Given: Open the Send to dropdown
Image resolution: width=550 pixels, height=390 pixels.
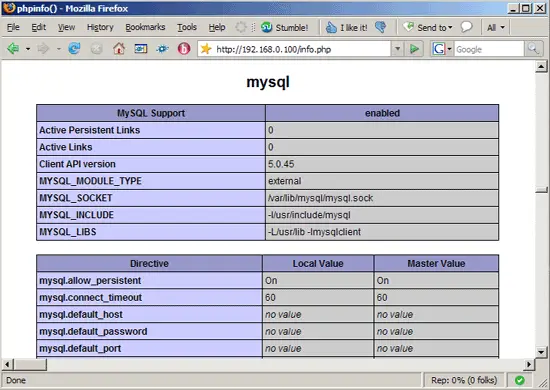Looking at the screenshot, I should (428, 27).
